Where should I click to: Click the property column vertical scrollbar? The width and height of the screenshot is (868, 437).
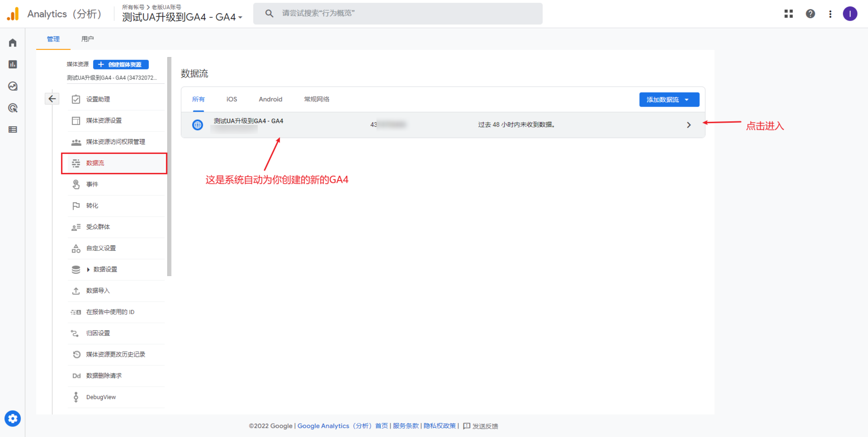(170, 167)
